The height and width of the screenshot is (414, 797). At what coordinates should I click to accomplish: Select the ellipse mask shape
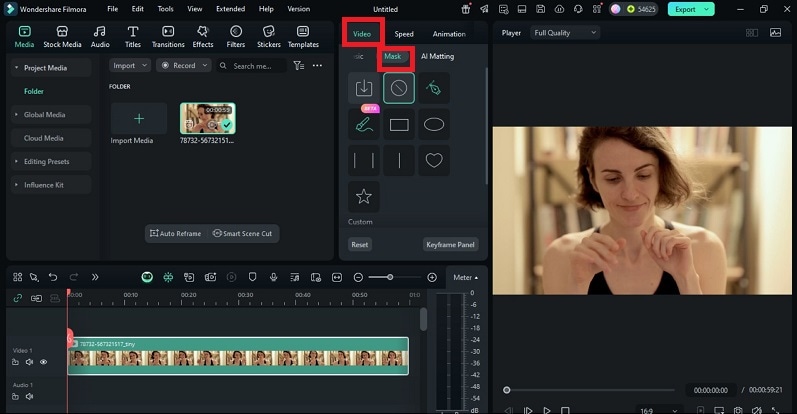[x=434, y=124]
